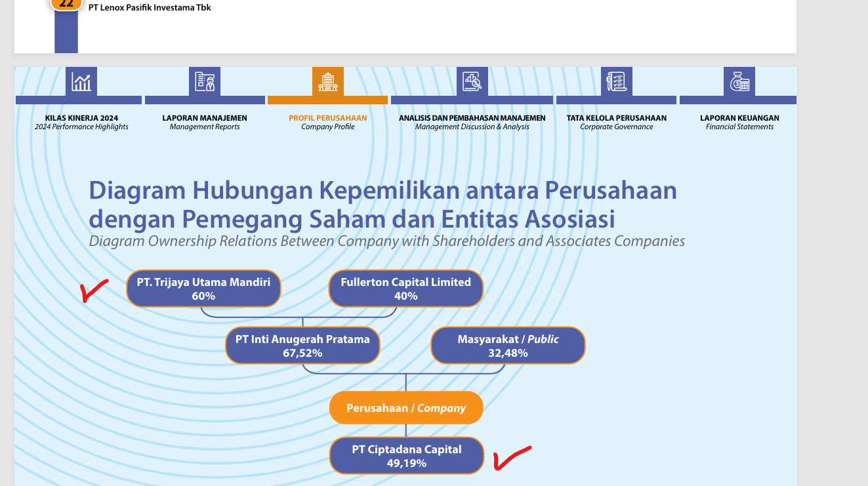868x486 pixels.
Task: Click the Fullerton Capital Limited 40% box
Action: tap(406, 289)
